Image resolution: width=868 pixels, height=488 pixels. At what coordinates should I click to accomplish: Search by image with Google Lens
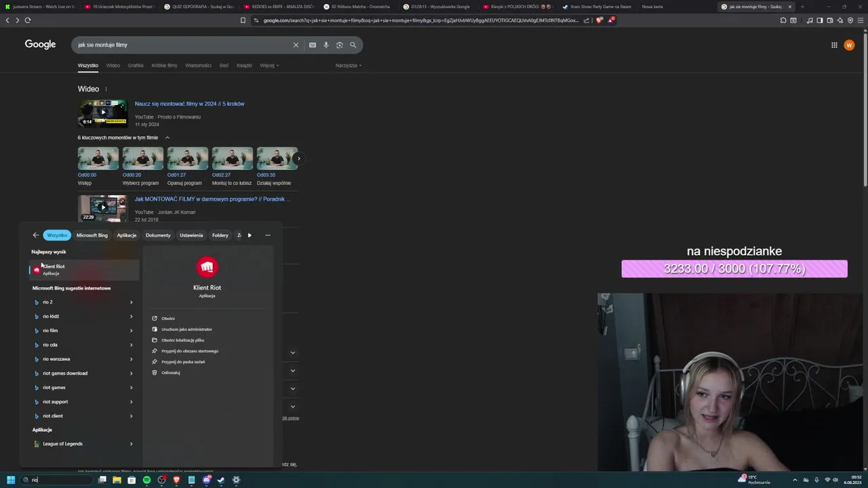340,45
